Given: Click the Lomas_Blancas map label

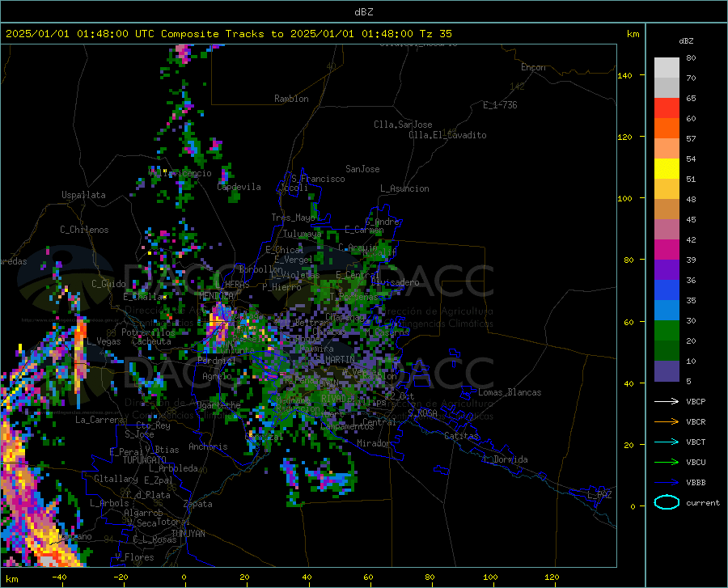Looking at the screenshot, I should (x=510, y=392).
